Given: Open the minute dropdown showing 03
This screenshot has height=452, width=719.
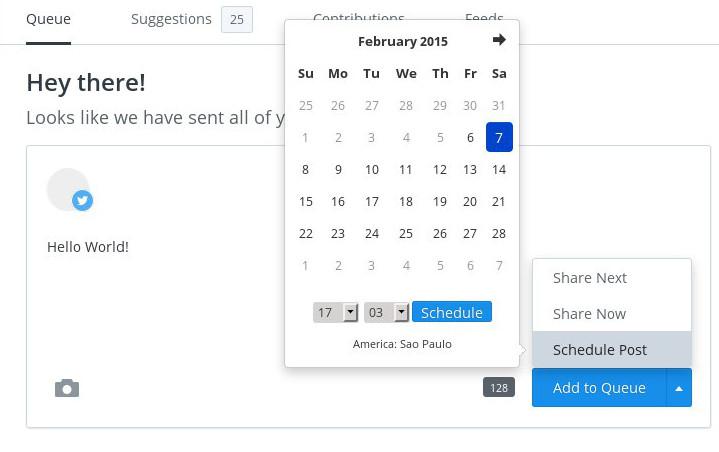Looking at the screenshot, I should click(386, 313).
